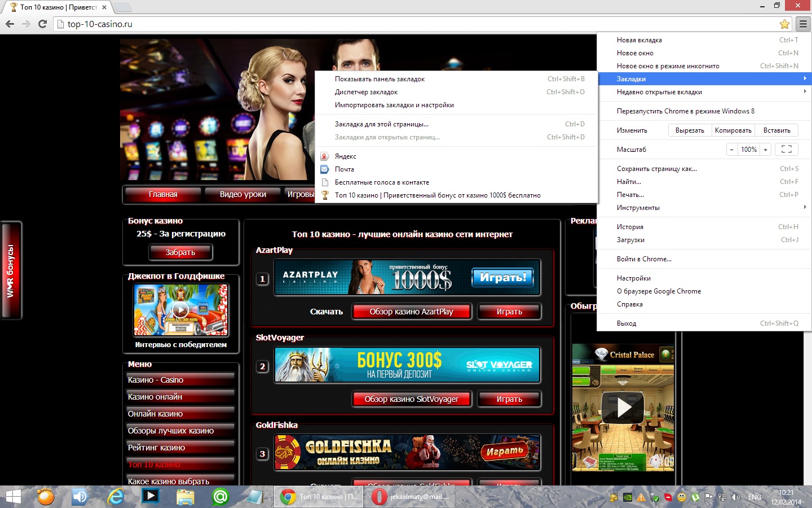Click the 100% zoom value
Screen dimensions: 812x508
click(749, 150)
